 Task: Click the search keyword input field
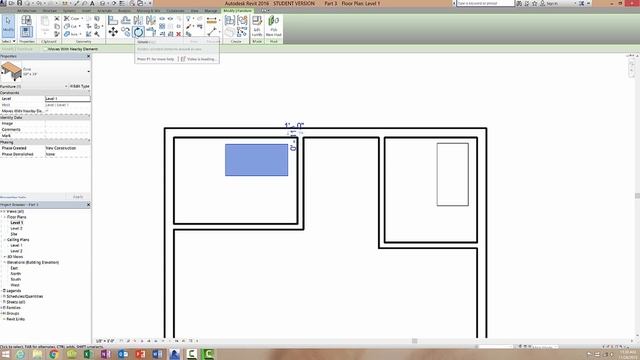click(x=485, y=3)
